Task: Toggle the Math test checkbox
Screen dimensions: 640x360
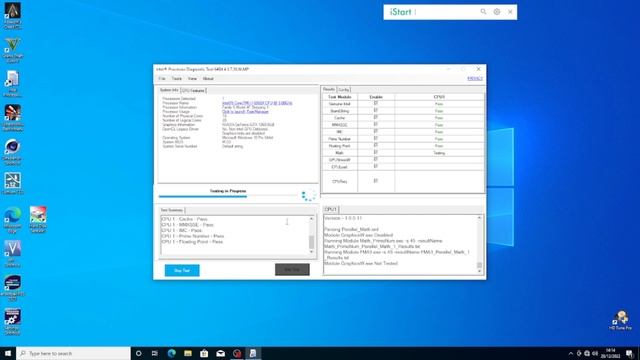Action: pyautogui.click(x=376, y=153)
